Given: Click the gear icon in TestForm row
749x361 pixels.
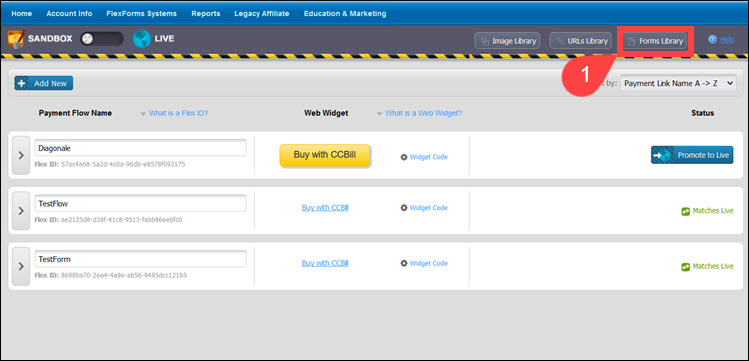Looking at the screenshot, I should (x=404, y=263).
